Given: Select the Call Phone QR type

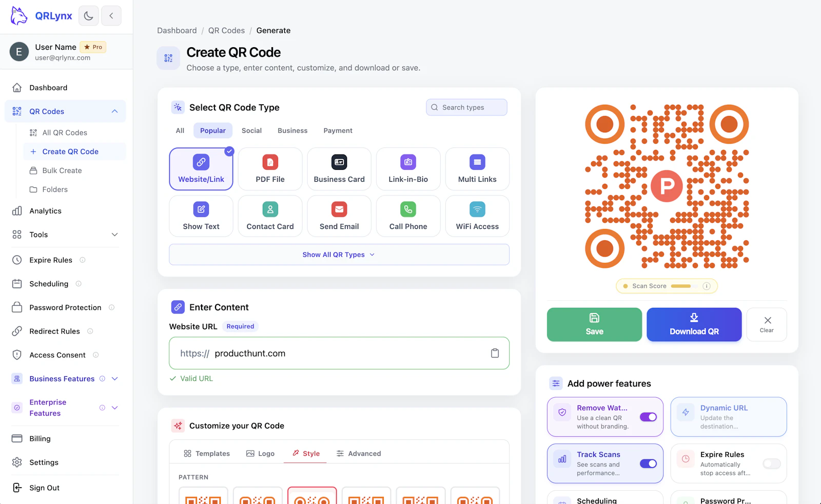Looking at the screenshot, I should [408, 216].
